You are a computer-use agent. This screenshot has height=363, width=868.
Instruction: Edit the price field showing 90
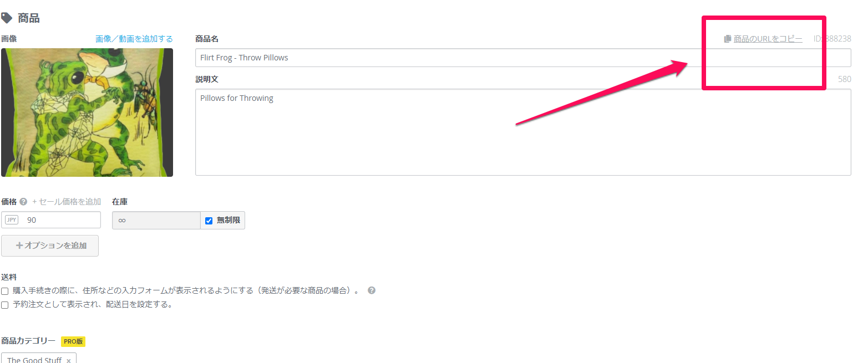pos(51,220)
